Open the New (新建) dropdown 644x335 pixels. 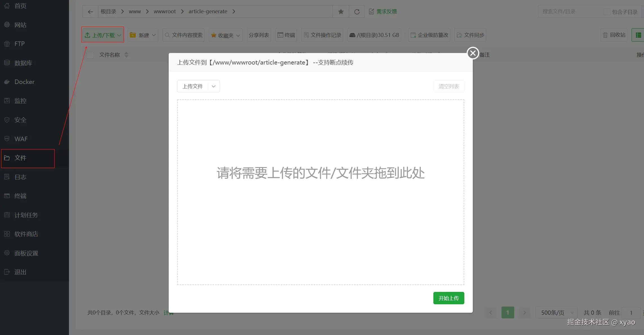(x=143, y=35)
